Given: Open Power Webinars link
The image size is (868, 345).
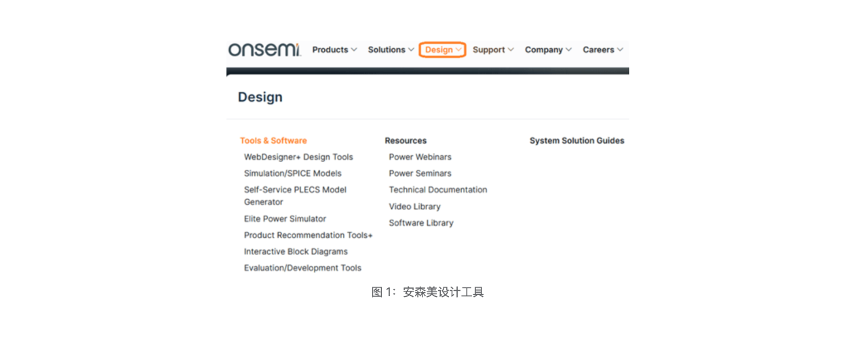Looking at the screenshot, I should coord(420,157).
